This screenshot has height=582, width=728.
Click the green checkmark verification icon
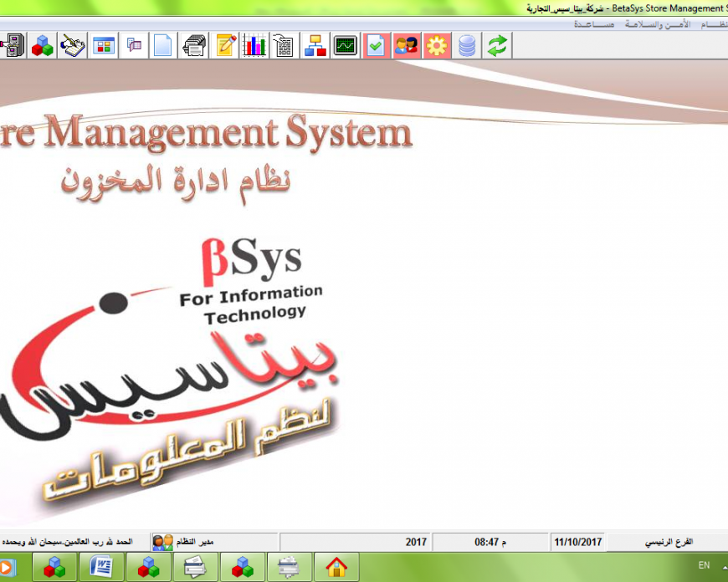click(375, 46)
